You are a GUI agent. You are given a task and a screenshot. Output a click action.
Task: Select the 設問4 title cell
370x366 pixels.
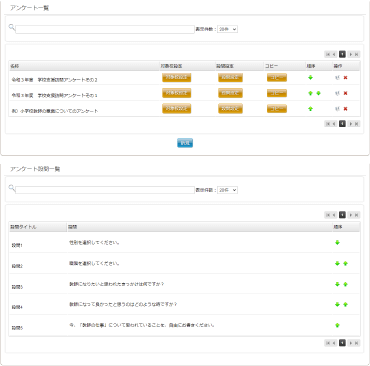tap(17, 307)
